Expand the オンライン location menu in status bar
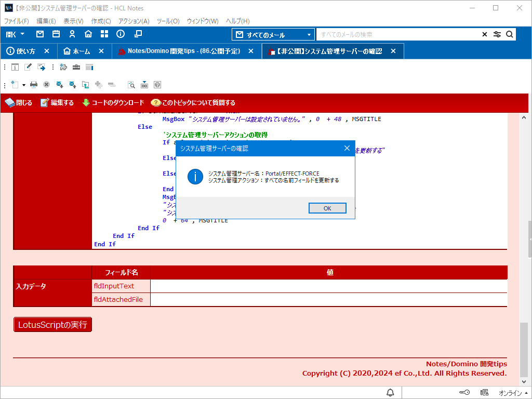Screen dimensions: 532x399 point(514,392)
